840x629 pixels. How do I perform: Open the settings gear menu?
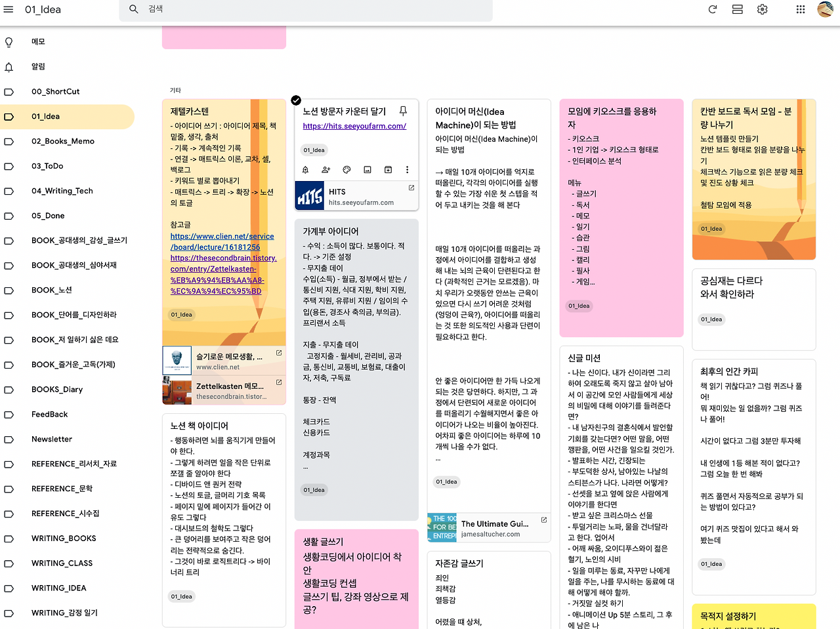point(763,9)
